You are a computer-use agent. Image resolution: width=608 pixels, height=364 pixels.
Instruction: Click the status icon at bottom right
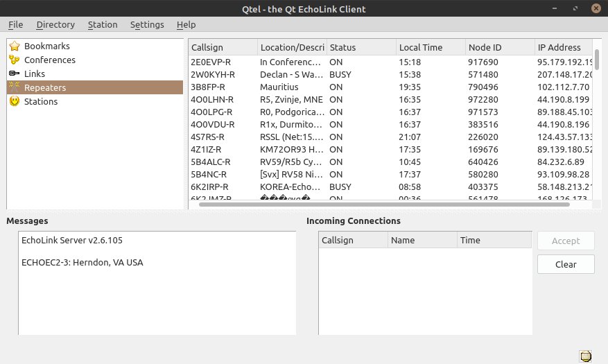[x=586, y=356]
